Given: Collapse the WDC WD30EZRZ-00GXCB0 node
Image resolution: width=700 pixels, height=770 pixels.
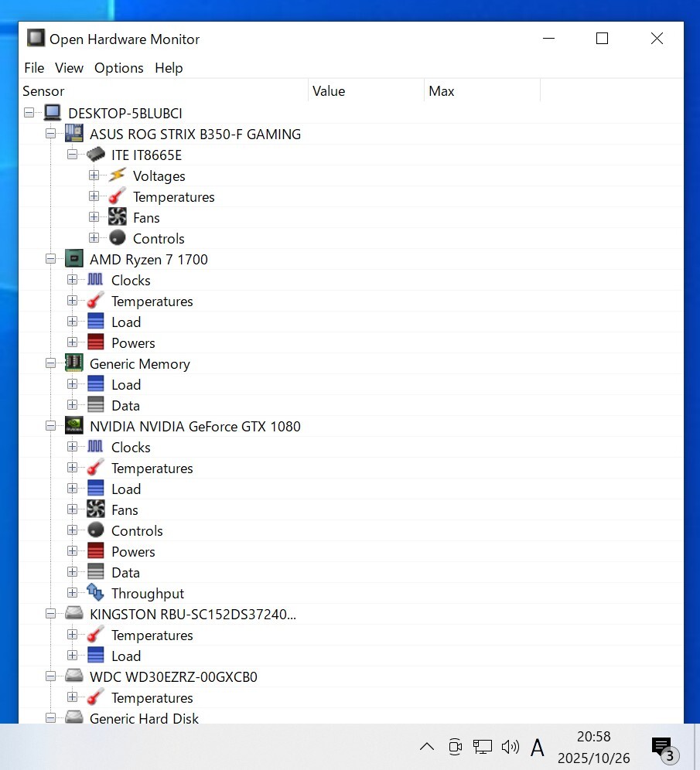Looking at the screenshot, I should (50, 676).
